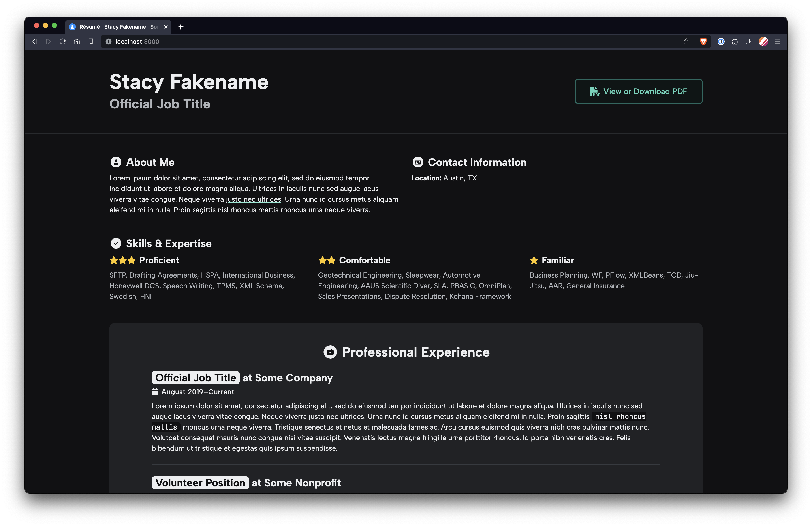The image size is (812, 526).
Task: Follow the justo nec ultrices link
Action: (254, 199)
